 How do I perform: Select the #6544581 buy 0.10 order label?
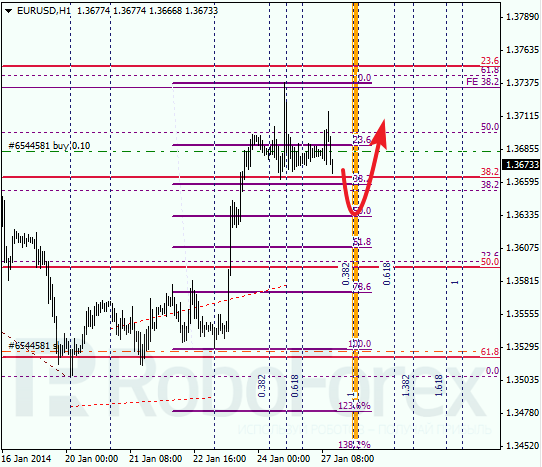pyautogui.click(x=49, y=146)
